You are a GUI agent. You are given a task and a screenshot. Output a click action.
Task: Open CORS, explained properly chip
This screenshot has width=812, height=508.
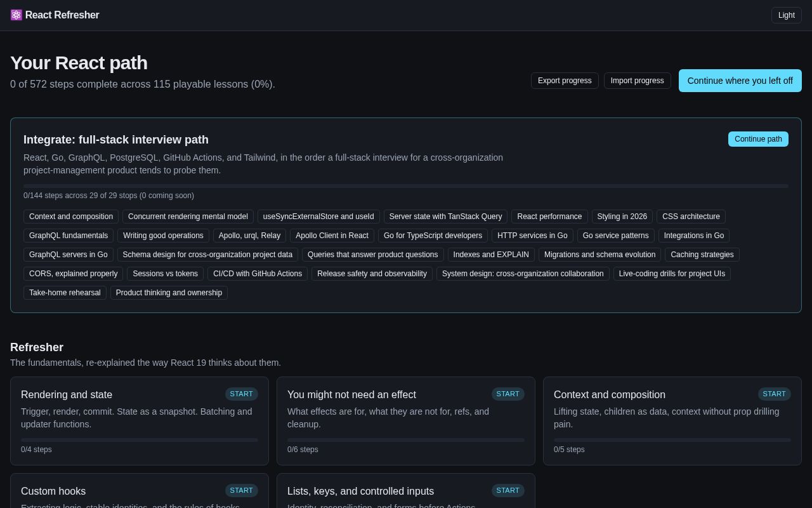(x=74, y=274)
